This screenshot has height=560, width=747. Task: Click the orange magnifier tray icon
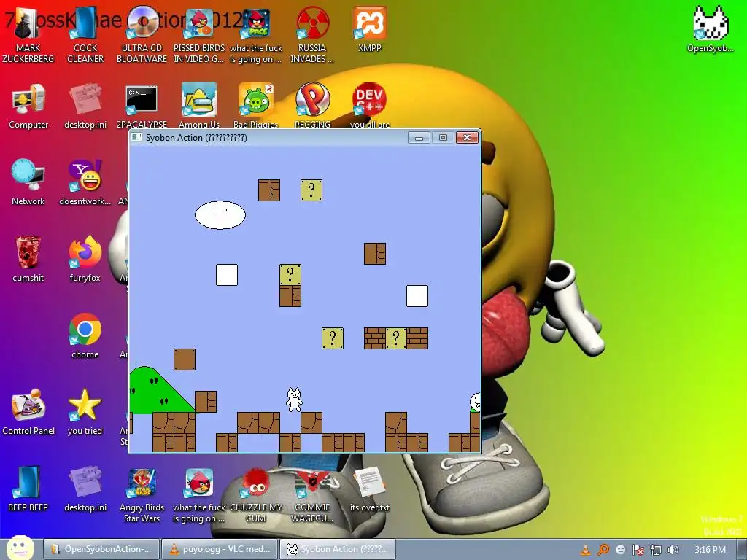point(603,550)
